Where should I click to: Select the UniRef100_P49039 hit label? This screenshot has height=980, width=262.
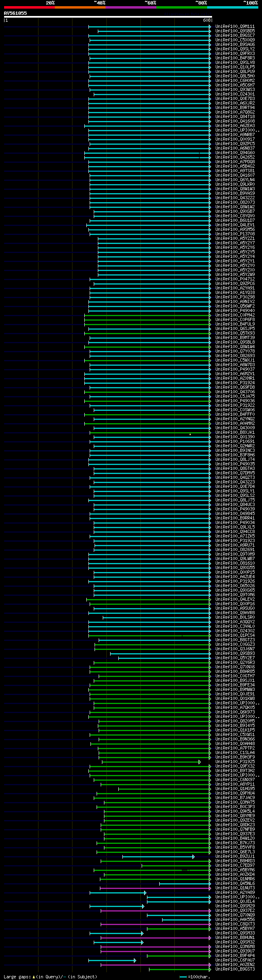click(x=235, y=509)
